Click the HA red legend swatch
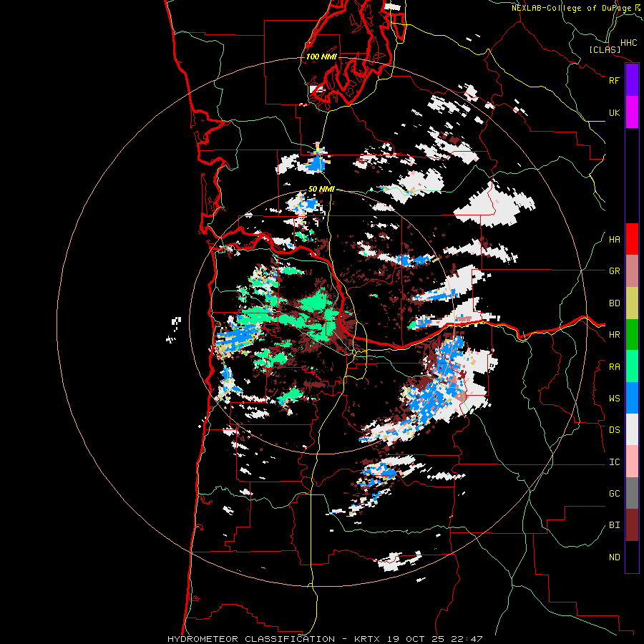644x644 pixels. [x=632, y=239]
